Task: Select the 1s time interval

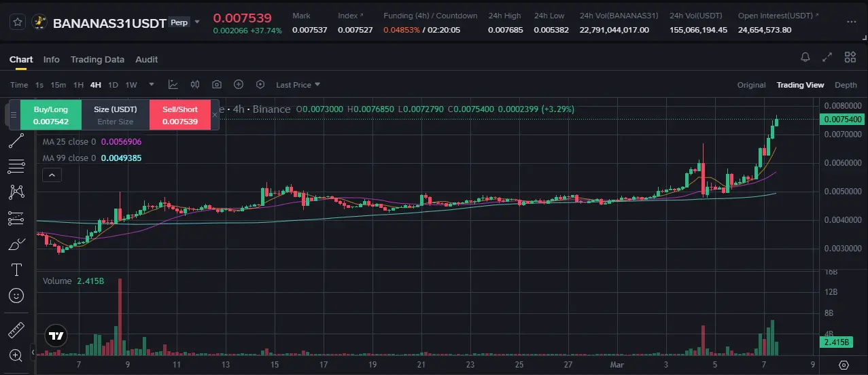Action: click(39, 85)
